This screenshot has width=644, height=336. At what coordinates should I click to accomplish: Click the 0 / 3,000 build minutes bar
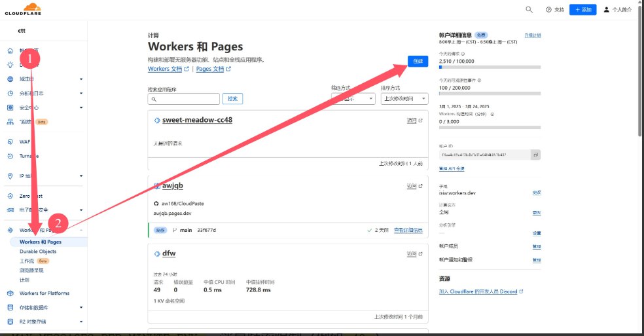pyautogui.click(x=490, y=128)
